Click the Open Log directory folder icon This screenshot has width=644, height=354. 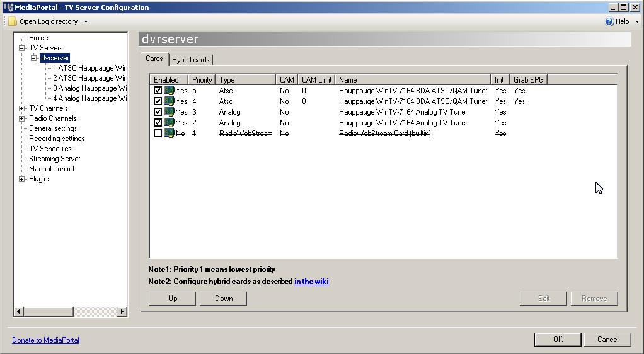[12, 21]
